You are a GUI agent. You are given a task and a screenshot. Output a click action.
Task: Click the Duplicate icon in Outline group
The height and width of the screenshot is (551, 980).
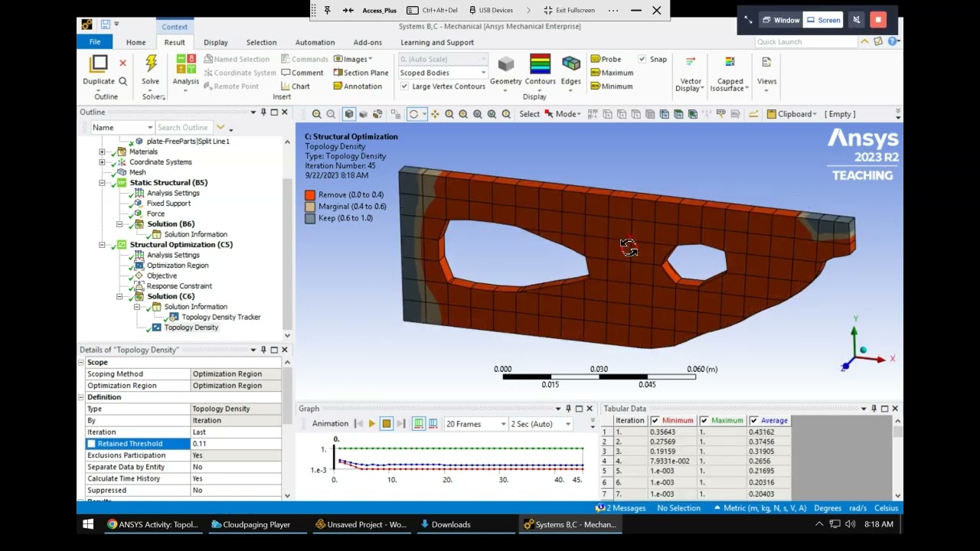click(x=99, y=64)
